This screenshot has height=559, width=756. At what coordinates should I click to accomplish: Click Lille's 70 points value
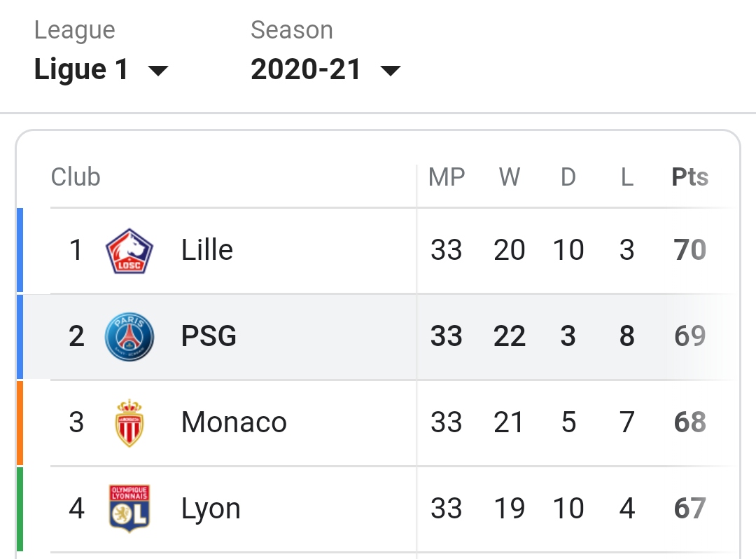(689, 250)
